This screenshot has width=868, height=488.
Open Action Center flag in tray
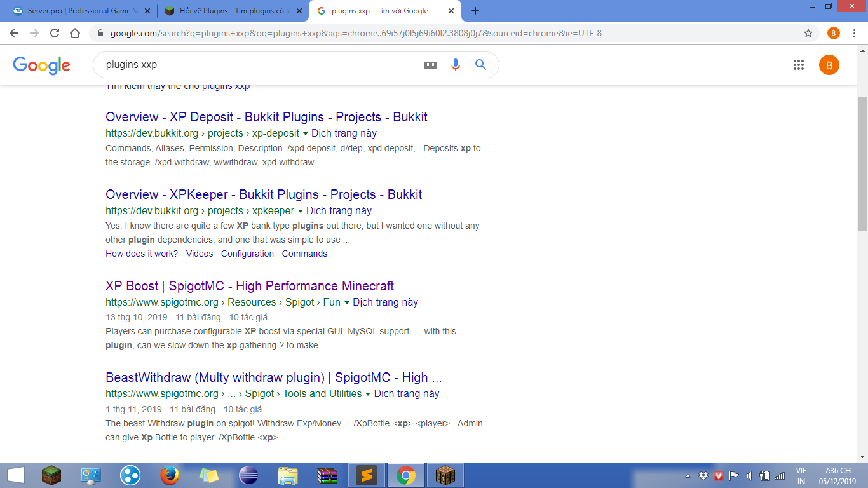734,475
